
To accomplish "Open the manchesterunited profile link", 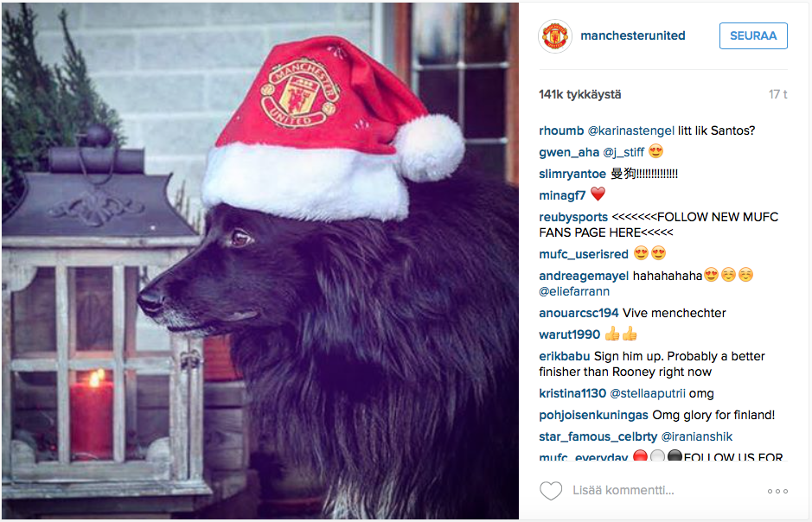I will click(x=633, y=35).
